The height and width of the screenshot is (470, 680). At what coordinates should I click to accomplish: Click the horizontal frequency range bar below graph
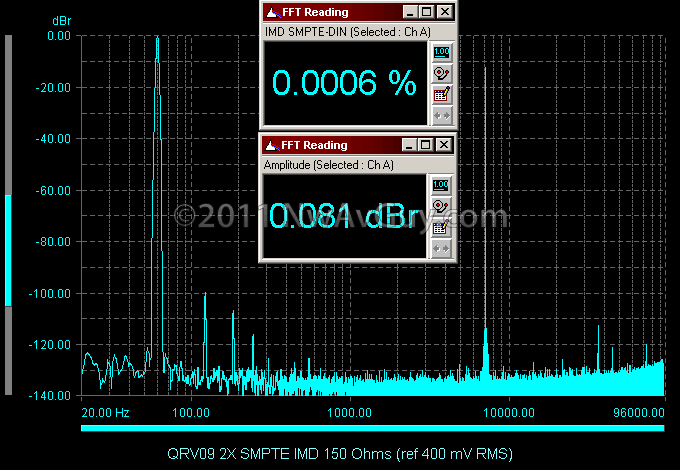(x=373, y=428)
